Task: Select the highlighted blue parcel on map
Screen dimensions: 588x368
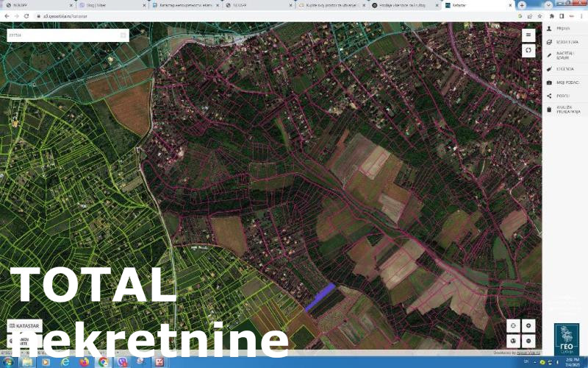Action: [320, 297]
